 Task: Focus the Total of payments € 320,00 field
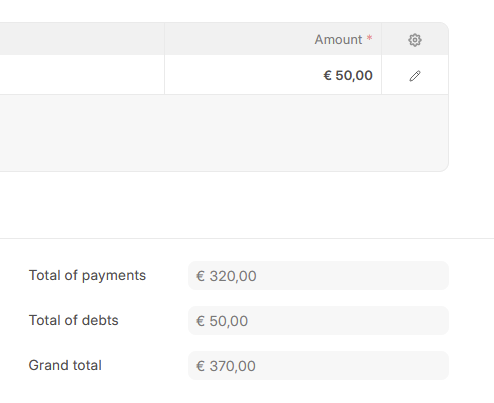pyautogui.click(x=318, y=276)
